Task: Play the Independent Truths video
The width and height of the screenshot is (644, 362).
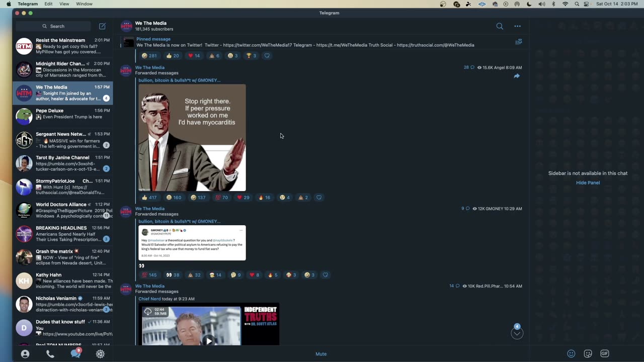Action: click(209, 340)
